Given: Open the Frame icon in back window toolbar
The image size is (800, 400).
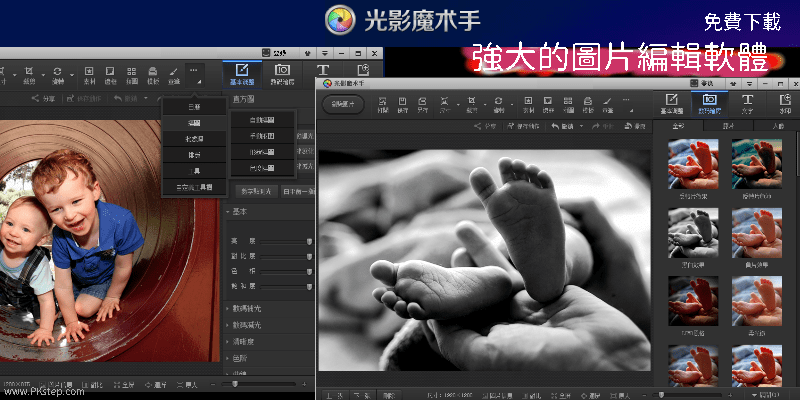Looking at the screenshot, I should (x=110, y=74).
